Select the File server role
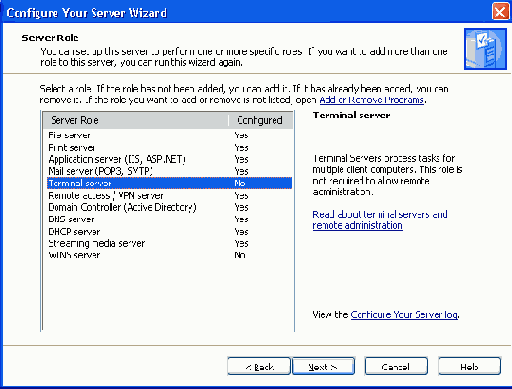The image size is (512, 389). click(169, 135)
